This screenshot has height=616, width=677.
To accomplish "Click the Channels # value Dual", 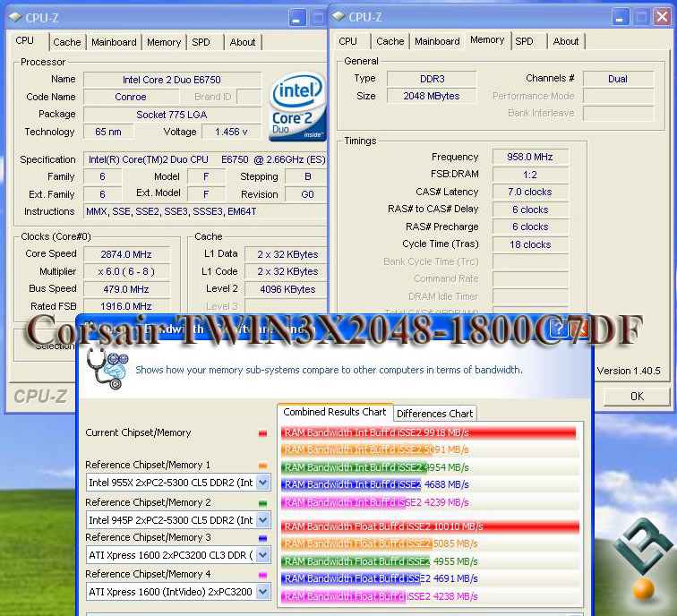I will pos(618,79).
